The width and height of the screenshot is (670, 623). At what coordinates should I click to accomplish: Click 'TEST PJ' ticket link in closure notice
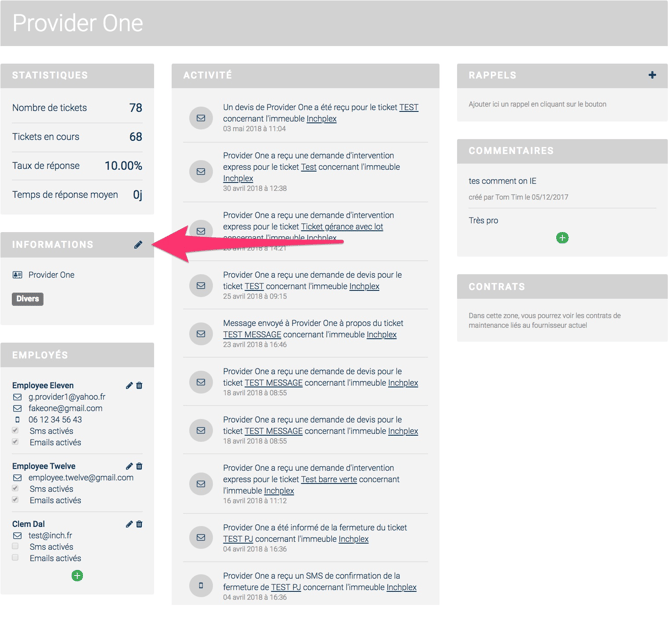[x=238, y=539]
